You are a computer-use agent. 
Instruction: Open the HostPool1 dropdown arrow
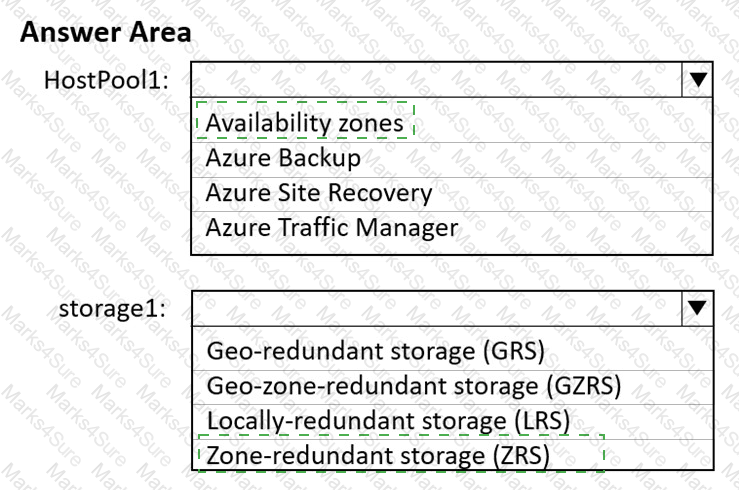click(698, 79)
